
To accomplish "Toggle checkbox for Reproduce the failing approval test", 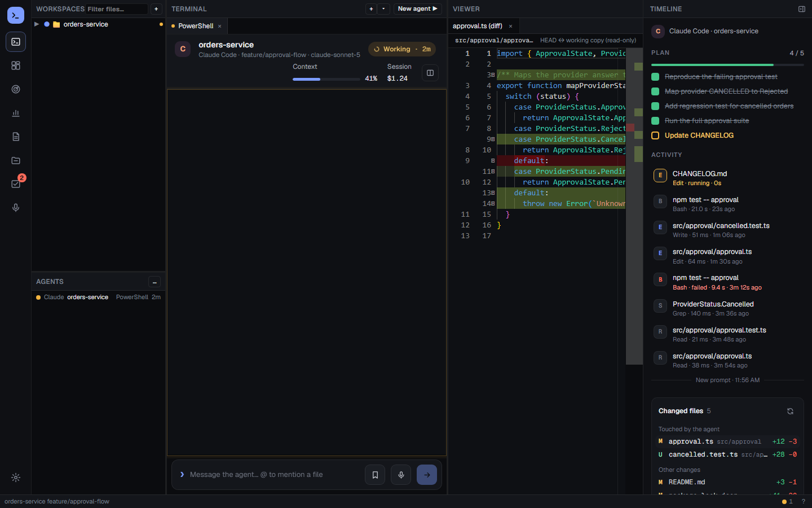I will [655, 77].
